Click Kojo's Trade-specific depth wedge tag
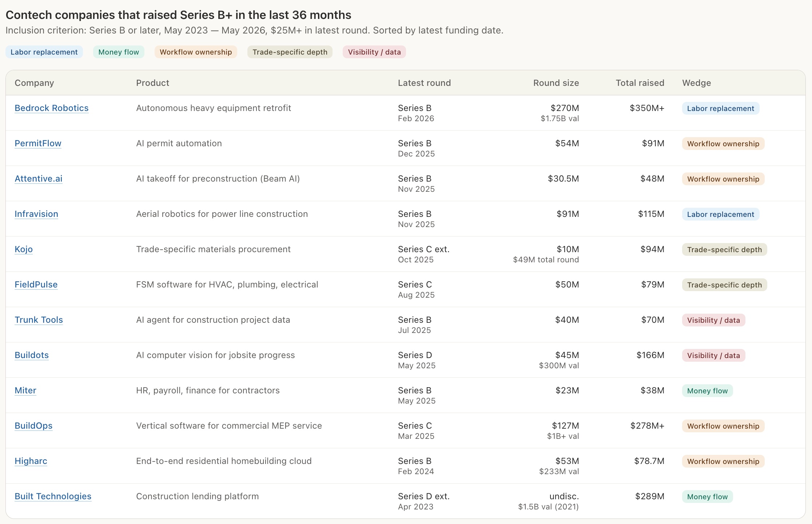 (724, 250)
